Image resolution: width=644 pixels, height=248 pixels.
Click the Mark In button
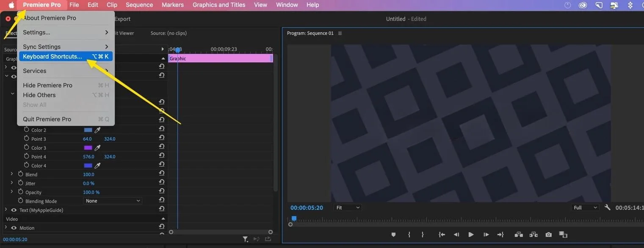(409, 234)
